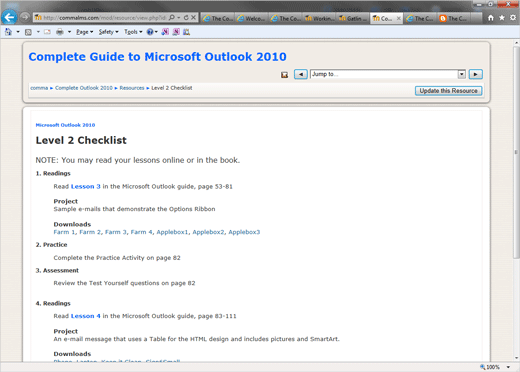The width and height of the screenshot is (520, 372).
Task: Open the blue Help question mark icon
Action: (x=150, y=32)
